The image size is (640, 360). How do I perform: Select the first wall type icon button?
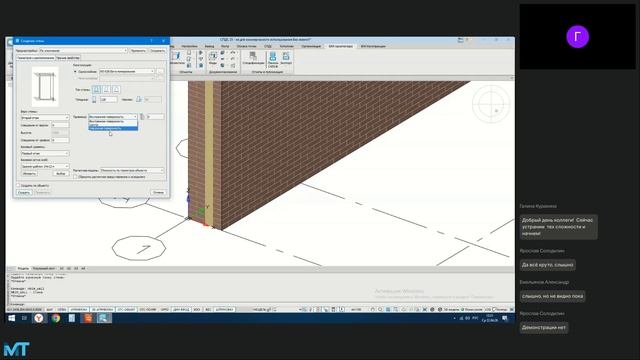(96, 89)
